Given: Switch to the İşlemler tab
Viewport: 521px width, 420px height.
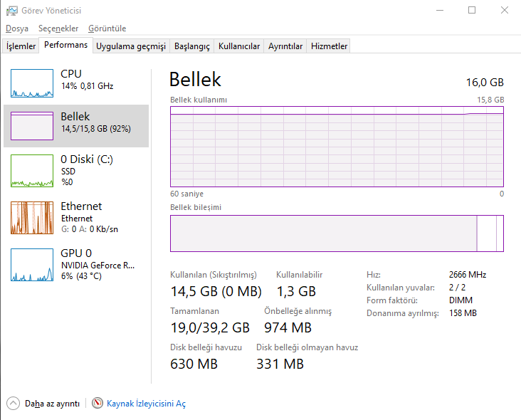Looking at the screenshot, I should point(21,46).
